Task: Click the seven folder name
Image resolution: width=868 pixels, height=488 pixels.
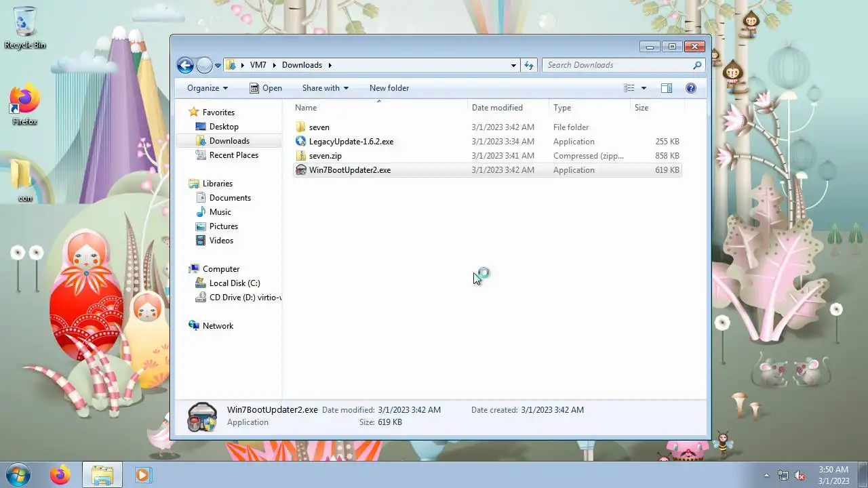Action: (319, 127)
